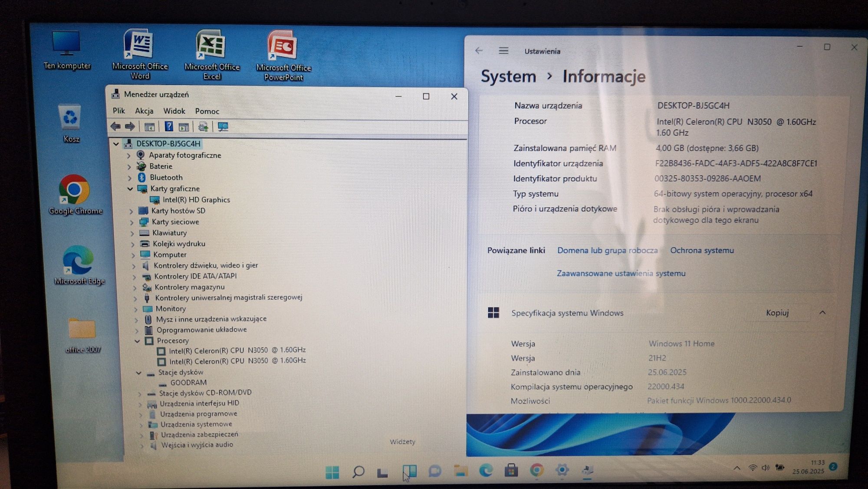The width and height of the screenshot is (868, 489).
Task: Open Ochrona systemu link
Action: click(x=702, y=250)
